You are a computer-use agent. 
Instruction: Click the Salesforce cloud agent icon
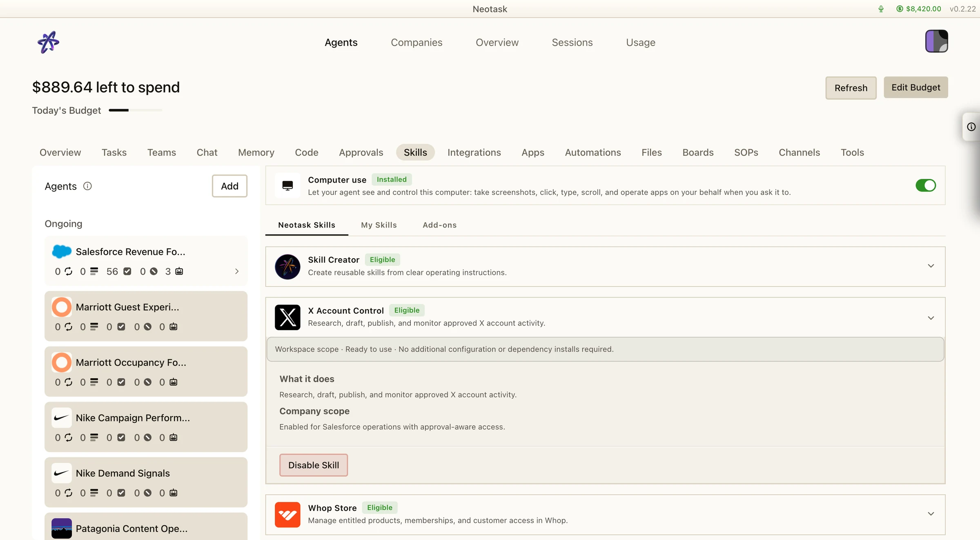pos(62,252)
